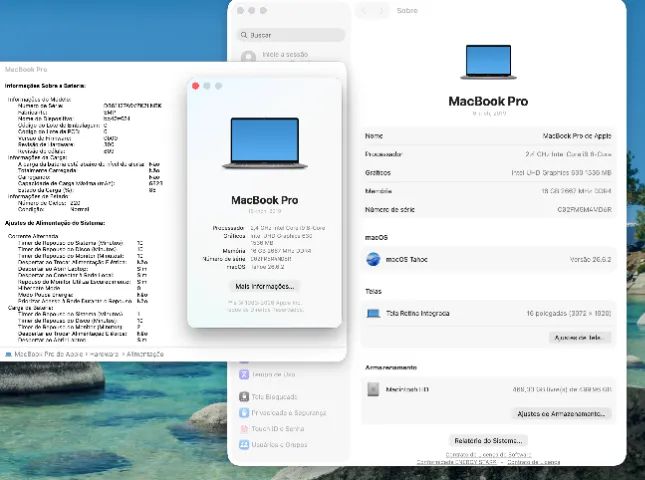
Task: Click the Sobre title in the toolbar
Action: point(407,11)
